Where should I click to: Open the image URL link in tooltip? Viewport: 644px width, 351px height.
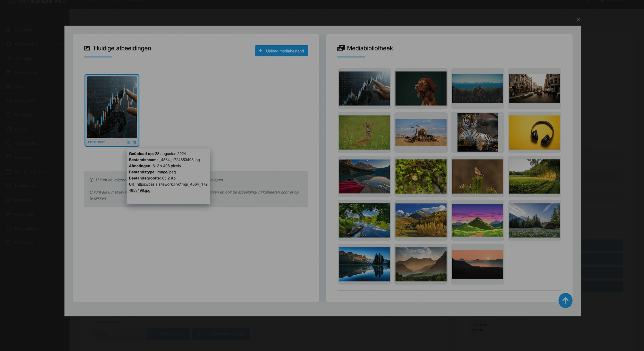coord(172,184)
